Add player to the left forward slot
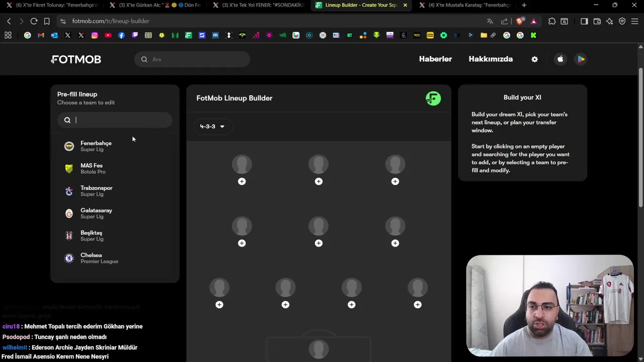644x362 pixels. tap(242, 182)
